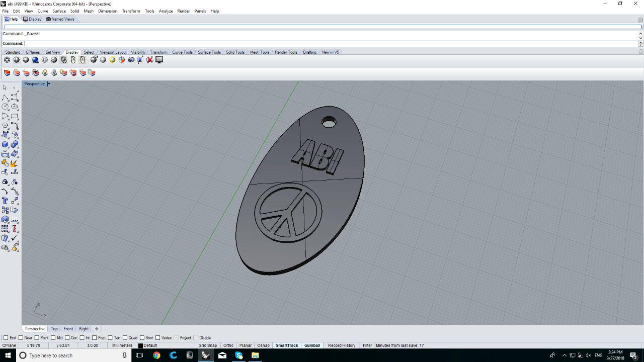The image size is (644, 362).
Task: Select the Rectangle tool
Action: (15, 116)
